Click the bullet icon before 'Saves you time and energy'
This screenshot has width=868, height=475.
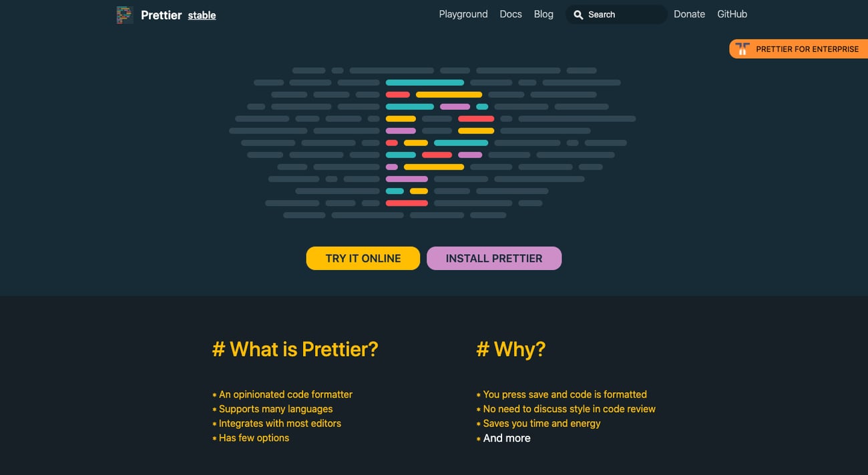pyautogui.click(x=477, y=424)
